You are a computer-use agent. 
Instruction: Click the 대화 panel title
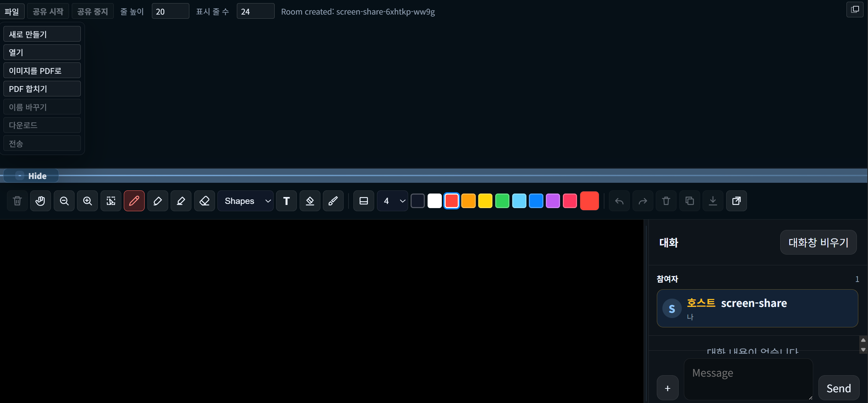[669, 242]
